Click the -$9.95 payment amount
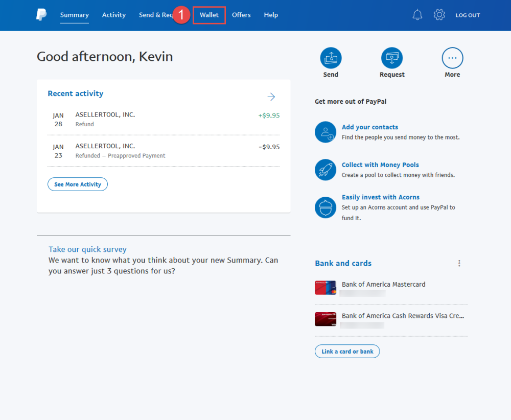 click(x=269, y=147)
